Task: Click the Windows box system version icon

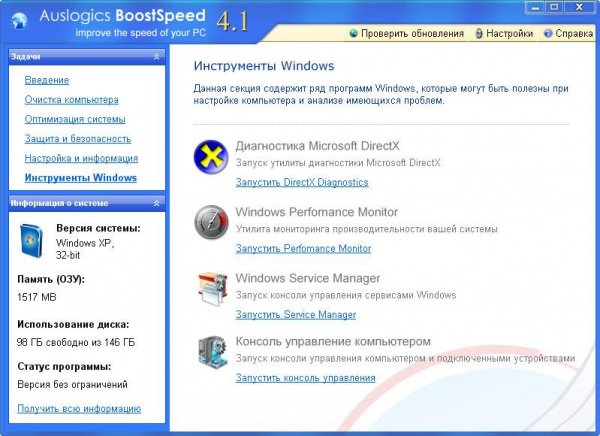Action: click(31, 241)
